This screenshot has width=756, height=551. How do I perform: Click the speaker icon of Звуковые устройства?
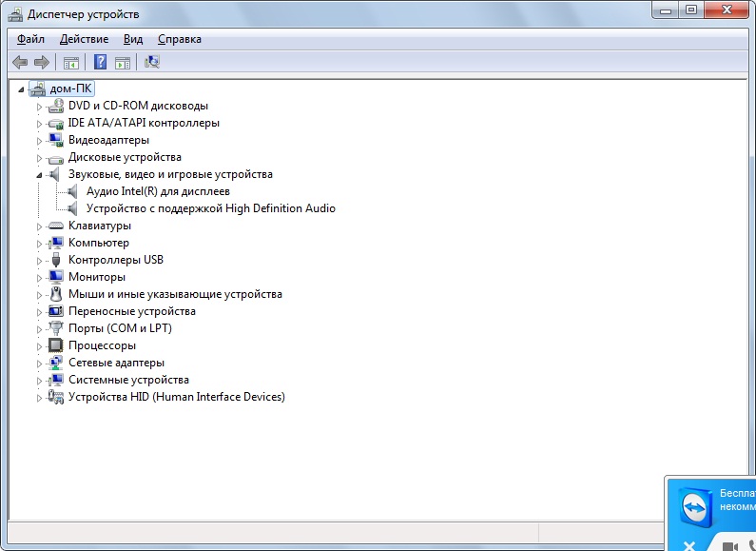tap(54, 174)
